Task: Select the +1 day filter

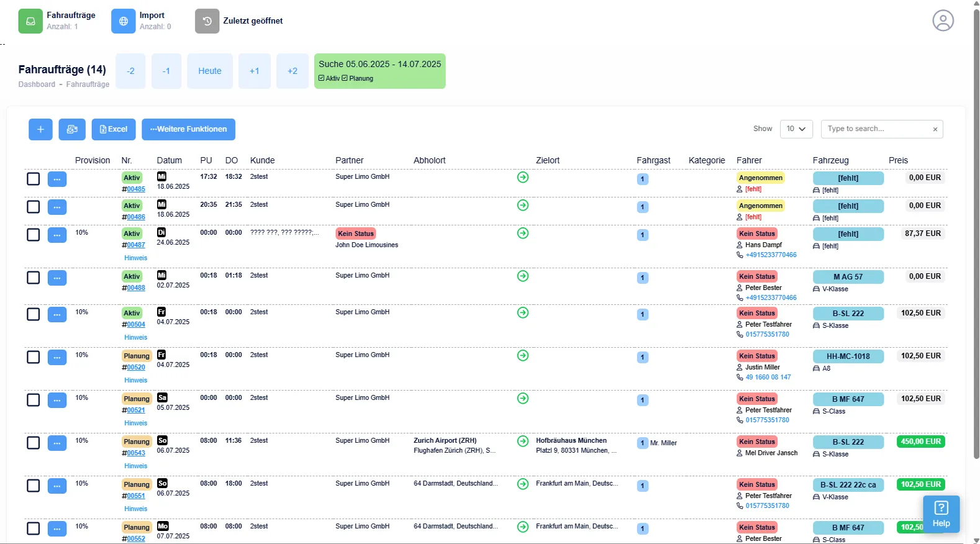Action: [x=255, y=71]
